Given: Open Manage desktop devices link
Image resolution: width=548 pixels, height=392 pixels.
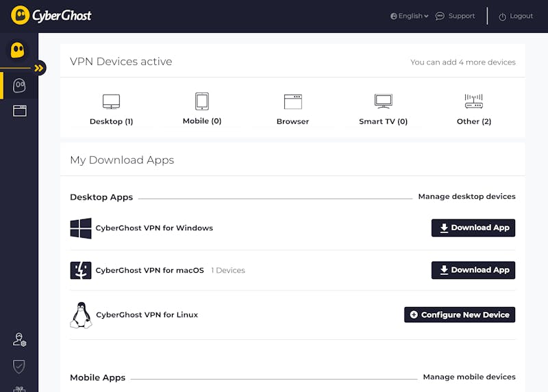Looking at the screenshot, I should click(467, 197).
